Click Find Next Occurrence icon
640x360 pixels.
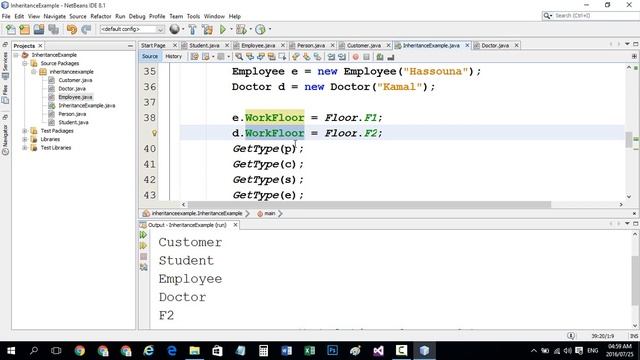pyautogui.click(x=260, y=57)
